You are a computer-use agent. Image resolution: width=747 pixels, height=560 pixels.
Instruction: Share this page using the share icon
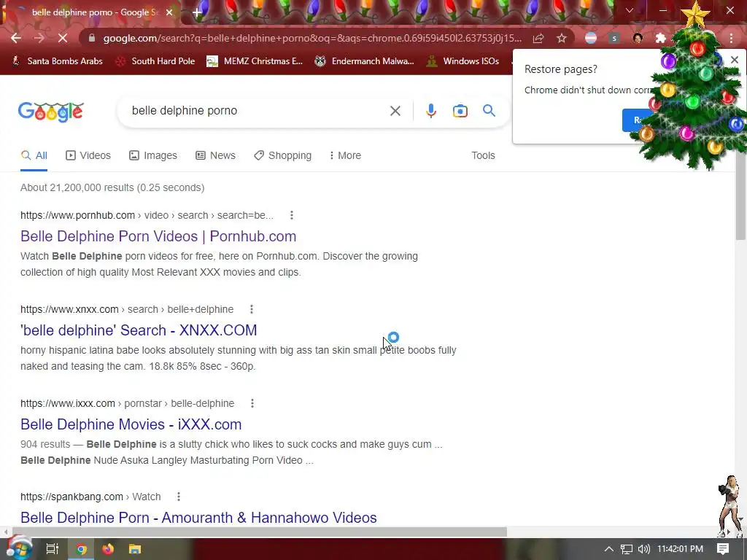click(x=538, y=38)
